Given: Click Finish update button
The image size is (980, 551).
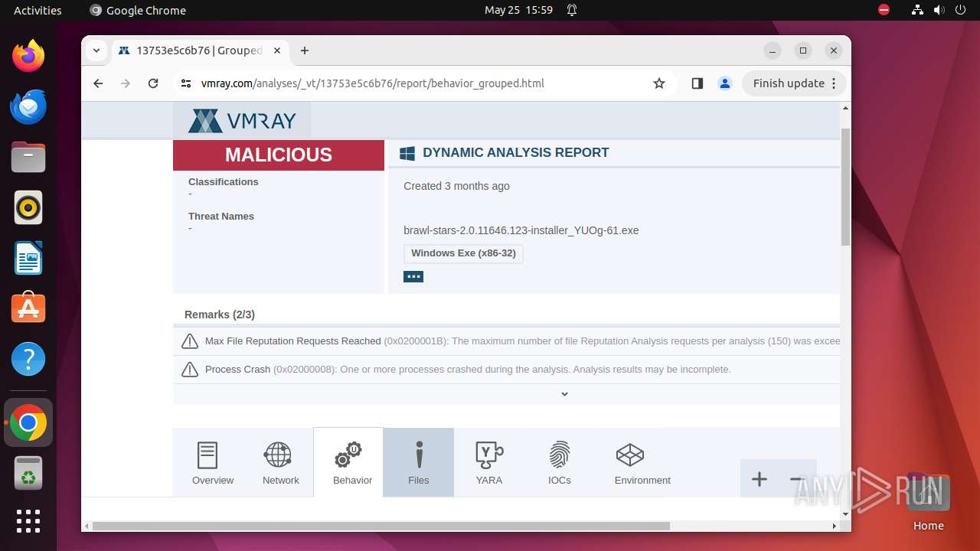Looking at the screenshot, I should click(x=794, y=83).
